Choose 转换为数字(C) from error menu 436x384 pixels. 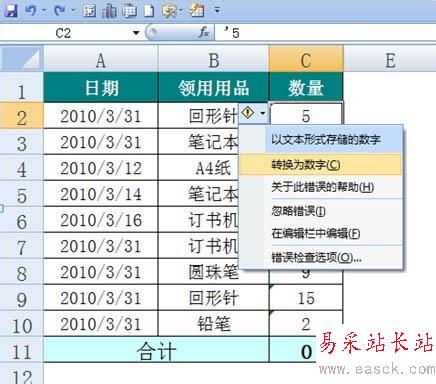point(320,165)
